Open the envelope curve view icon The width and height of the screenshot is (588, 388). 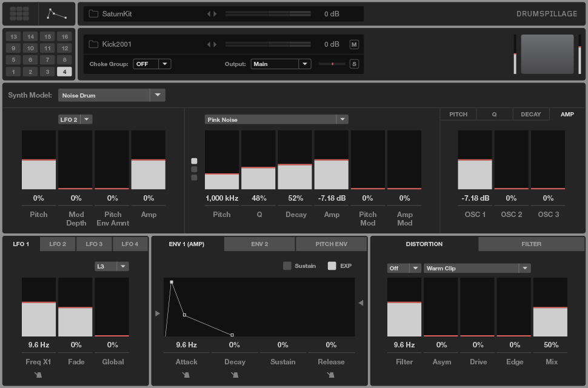tap(56, 13)
